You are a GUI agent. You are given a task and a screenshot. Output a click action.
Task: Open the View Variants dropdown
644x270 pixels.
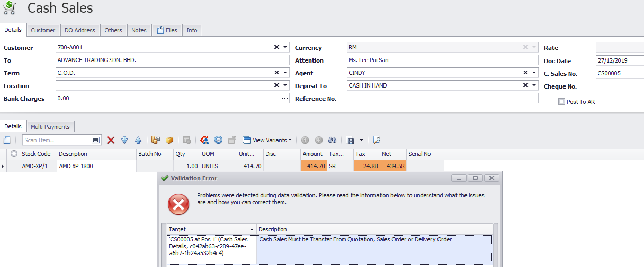pos(267,140)
